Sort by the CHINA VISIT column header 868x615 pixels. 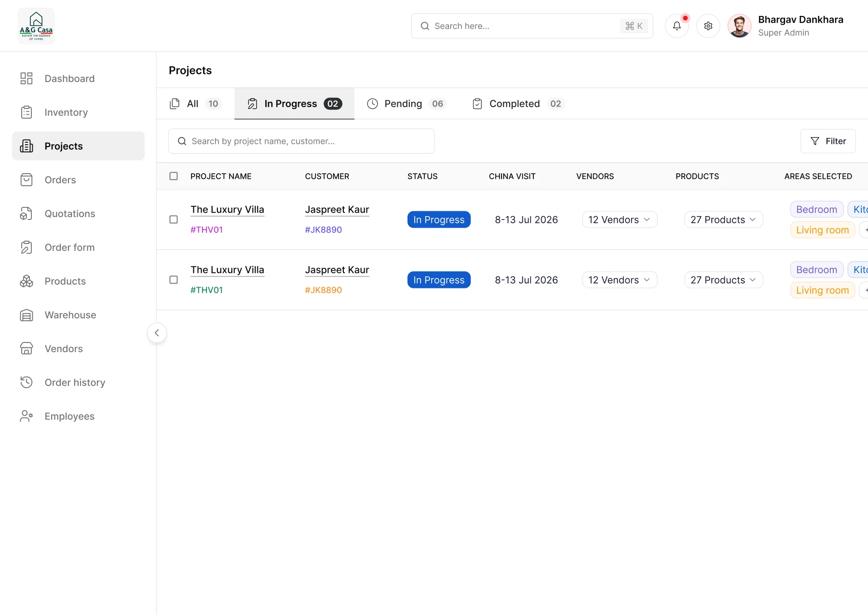click(512, 176)
